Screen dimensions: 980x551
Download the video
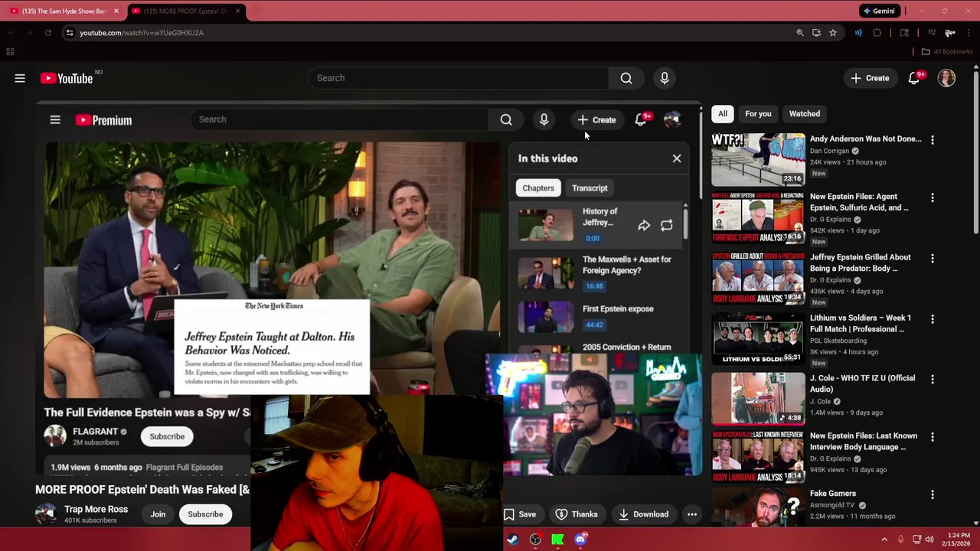pos(643,514)
